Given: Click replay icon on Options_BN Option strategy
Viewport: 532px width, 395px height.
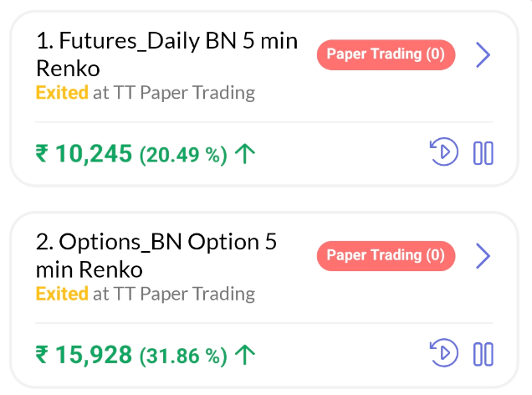Looking at the screenshot, I should click(443, 354).
